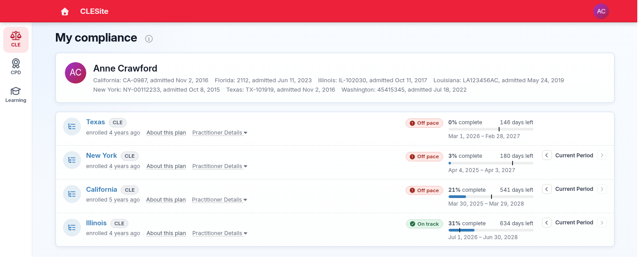Viewport: 644px width, 257px height.
Task: Click the Illinois plan list icon
Action: 72,228
